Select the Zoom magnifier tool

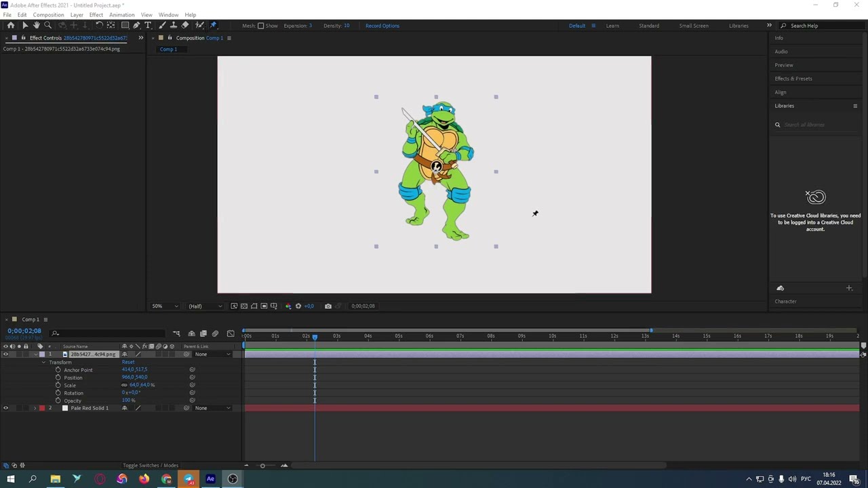coord(47,25)
